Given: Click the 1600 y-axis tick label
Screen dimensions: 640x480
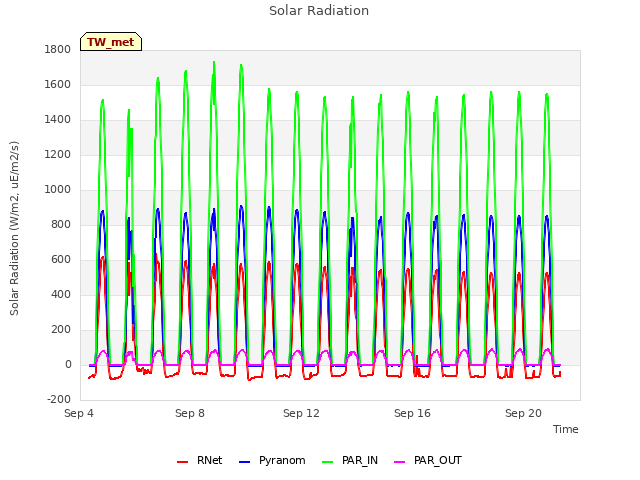Looking at the screenshot, I should click(58, 84).
